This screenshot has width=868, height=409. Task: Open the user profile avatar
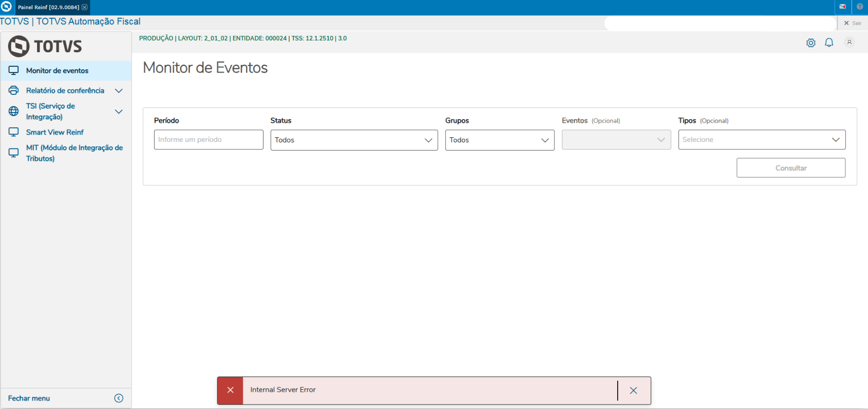(x=849, y=43)
